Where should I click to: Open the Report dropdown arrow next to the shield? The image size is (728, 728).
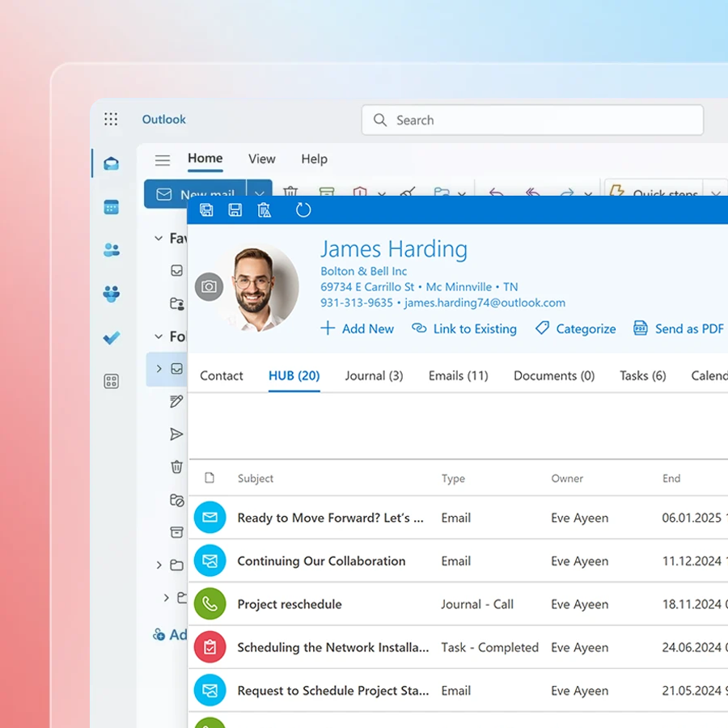click(x=382, y=193)
